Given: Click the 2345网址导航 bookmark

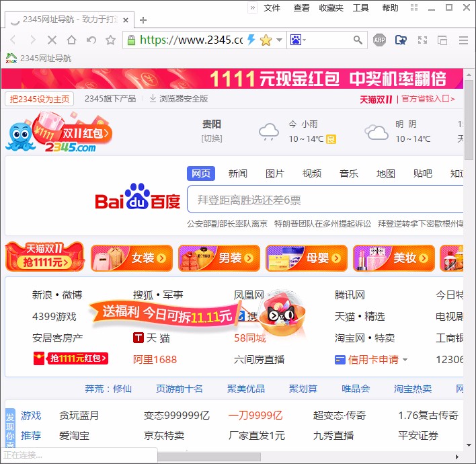Looking at the screenshot, I should [x=38, y=58].
